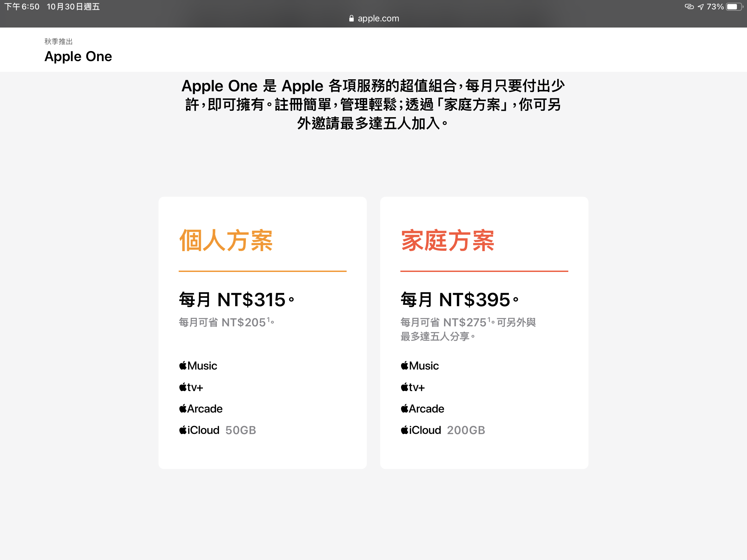Click Apple tv+ logo in 家庭方案 card
Viewport: 747px width, 560px height.
(x=413, y=387)
